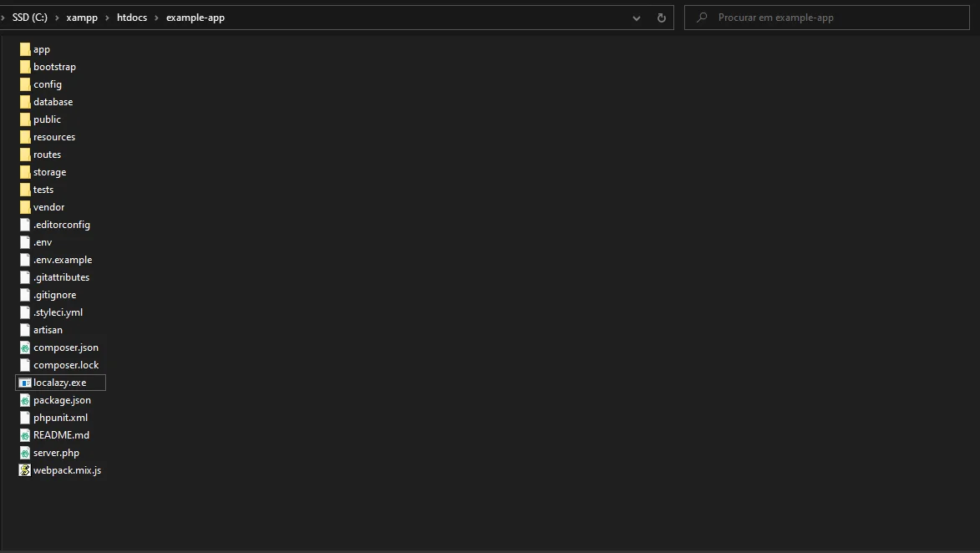Select the .gitignore file
980x553 pixels.
[54, 295]
